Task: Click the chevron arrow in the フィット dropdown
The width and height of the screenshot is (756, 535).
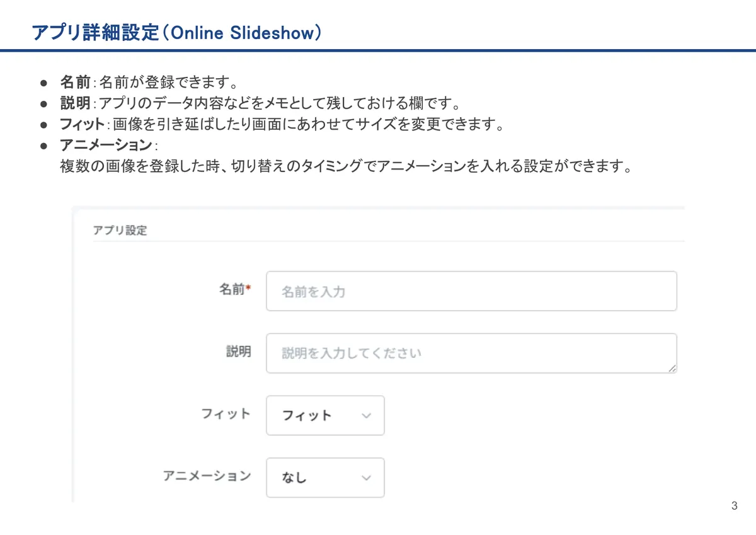Action: [367, 416]
